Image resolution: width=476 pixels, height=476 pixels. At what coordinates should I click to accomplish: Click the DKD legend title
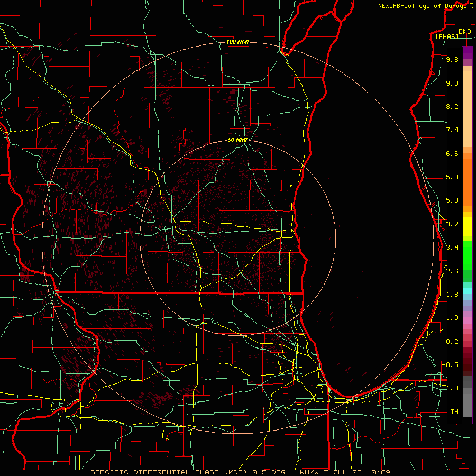[465, 32]
